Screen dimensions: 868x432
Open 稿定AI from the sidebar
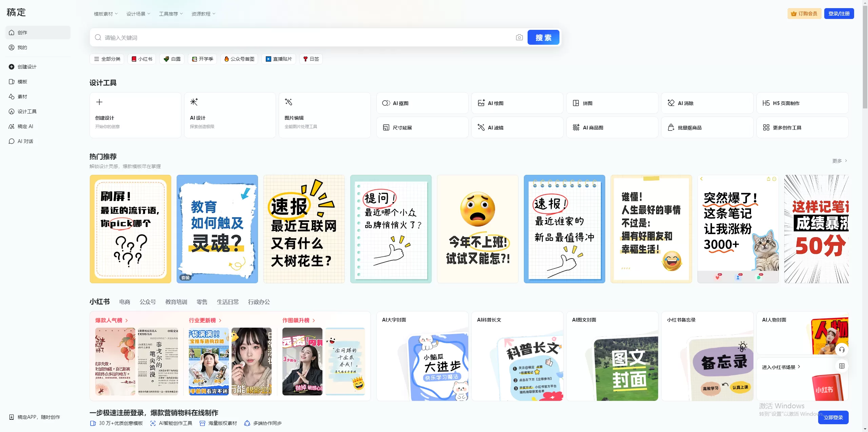tap(25, 126)
